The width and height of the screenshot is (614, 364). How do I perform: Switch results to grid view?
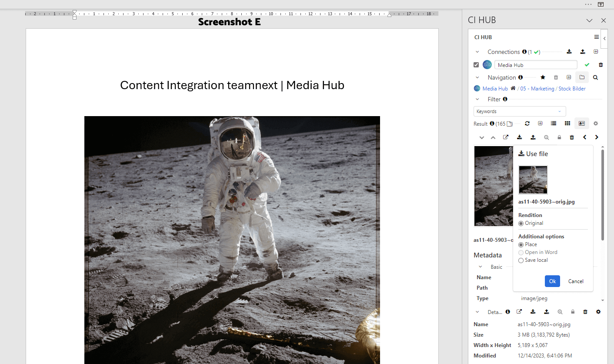pos(567,124)
